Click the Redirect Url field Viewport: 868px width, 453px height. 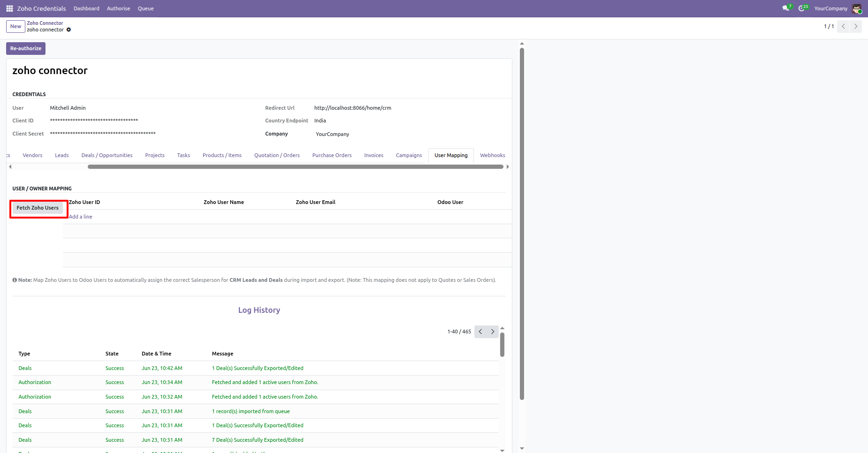coord(353,108)
